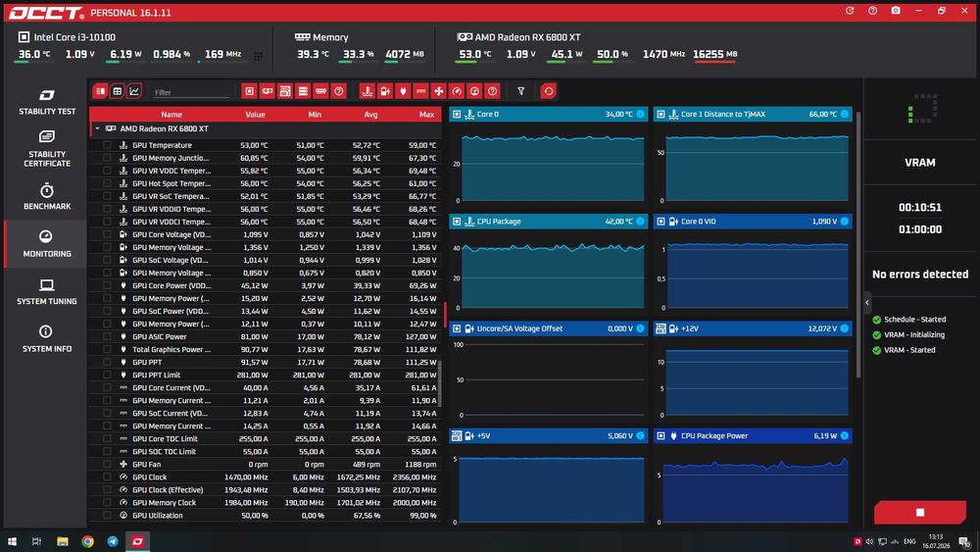Tick the GPU Fan row checkbox
Image resolution: width=980 pixels, height=552 pixels.
[x=107, y=464]
